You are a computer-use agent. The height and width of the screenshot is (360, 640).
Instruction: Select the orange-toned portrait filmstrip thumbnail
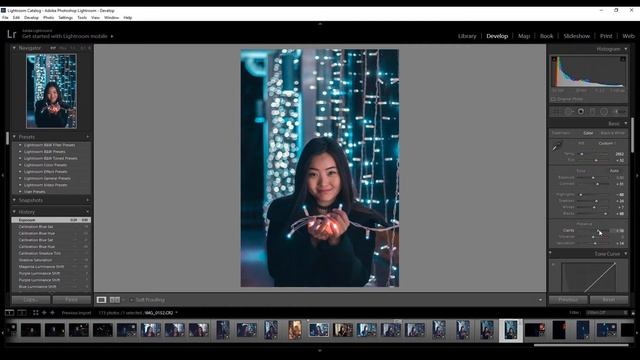[295, 330]
